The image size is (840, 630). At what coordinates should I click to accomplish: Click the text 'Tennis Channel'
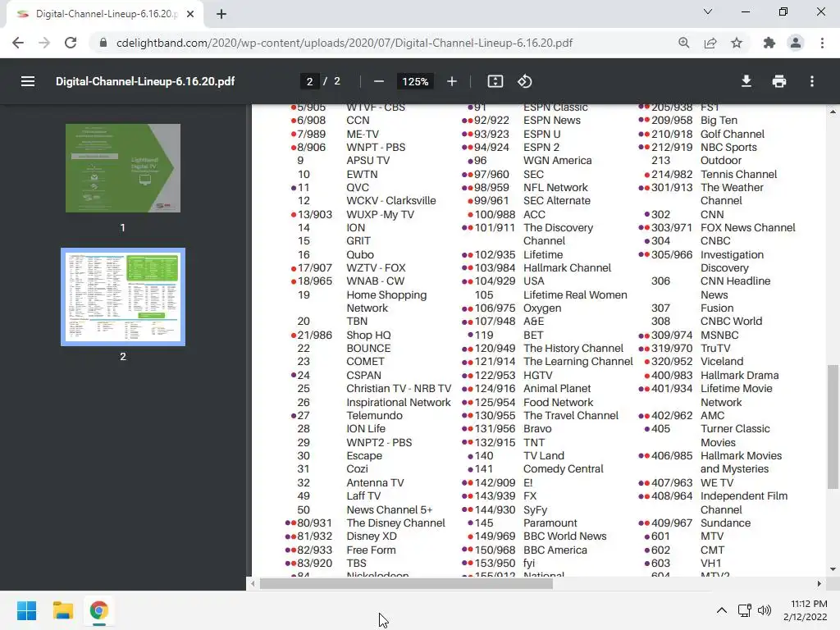[x=738, y=174]
